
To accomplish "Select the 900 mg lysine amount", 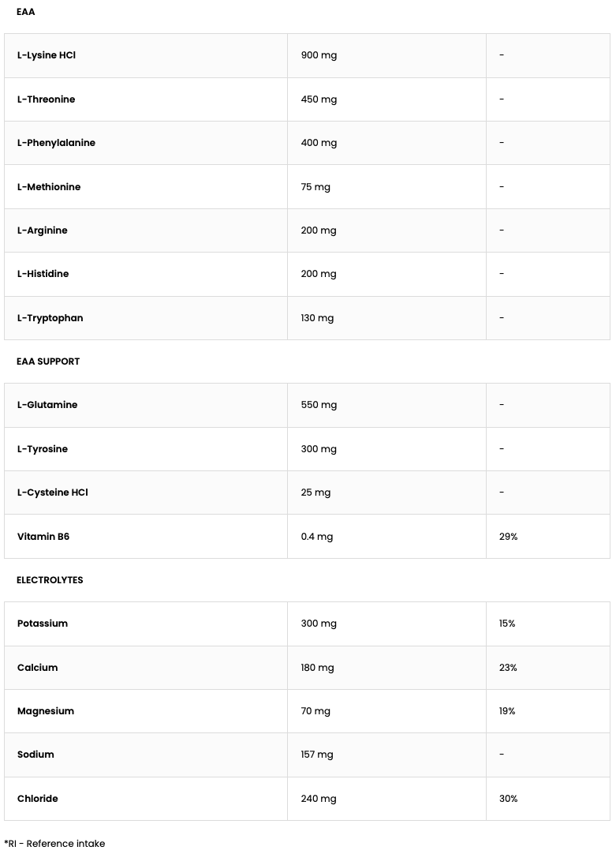I will 319,55.
